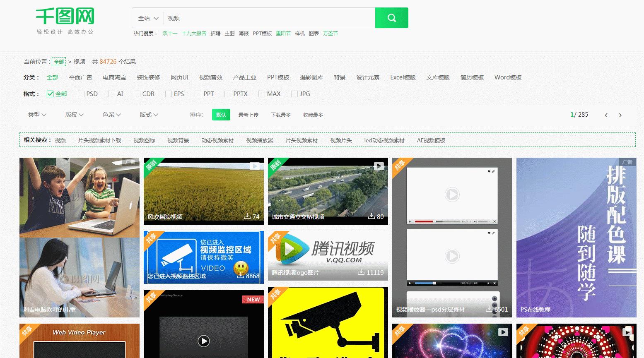Click the 千图网 logo
The height and width of the screenshot is (358, 644).
tap(65, 17)
